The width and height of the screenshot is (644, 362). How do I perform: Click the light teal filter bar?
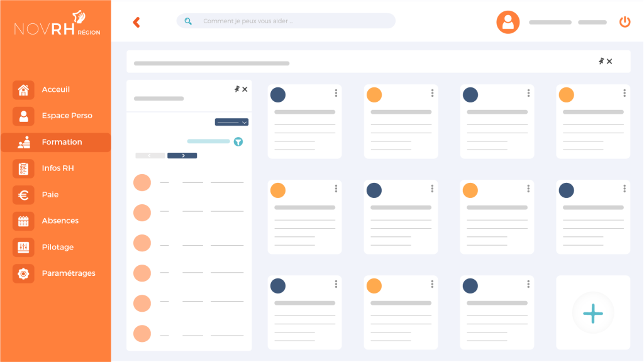(x=208, y=141)
